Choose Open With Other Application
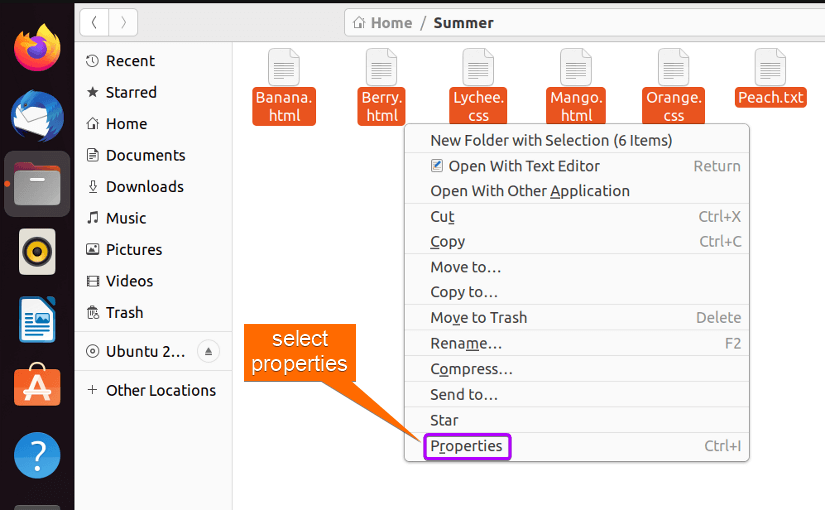 click(577, 191)
